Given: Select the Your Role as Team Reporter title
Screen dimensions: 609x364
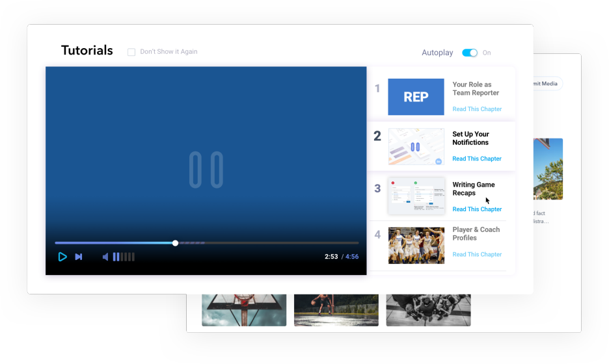Looking at the screenshot, I should (x=476, y=88).
